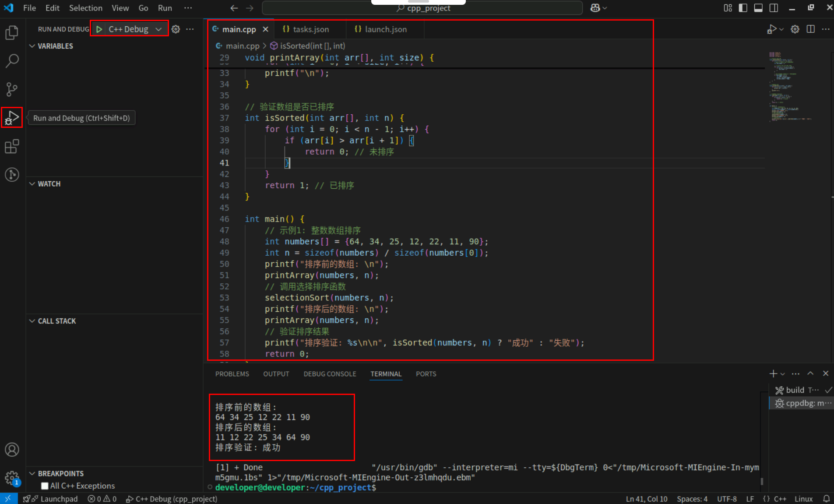
Task: Switch to the PORTS panel tab
Action: coord(426,374)
